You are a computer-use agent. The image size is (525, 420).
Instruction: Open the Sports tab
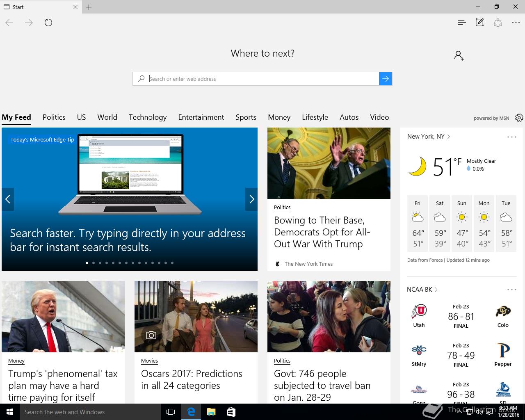(246, 117)
